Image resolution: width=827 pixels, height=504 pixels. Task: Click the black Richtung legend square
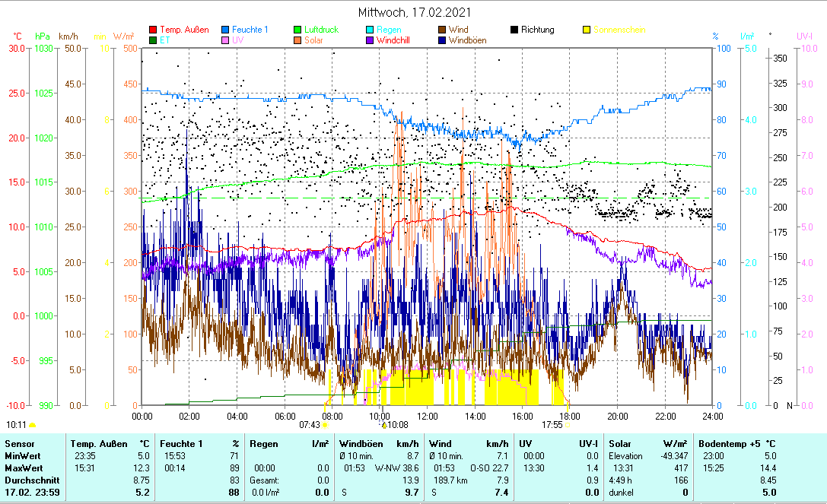(514, 30)
